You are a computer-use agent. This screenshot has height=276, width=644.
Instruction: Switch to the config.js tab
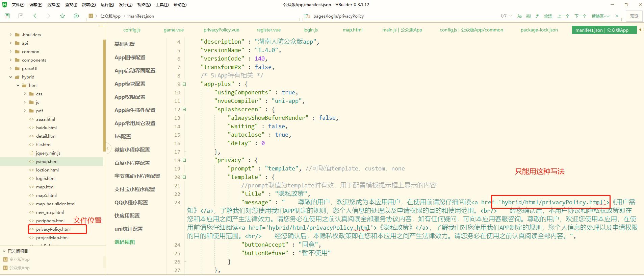pos(132,30)
